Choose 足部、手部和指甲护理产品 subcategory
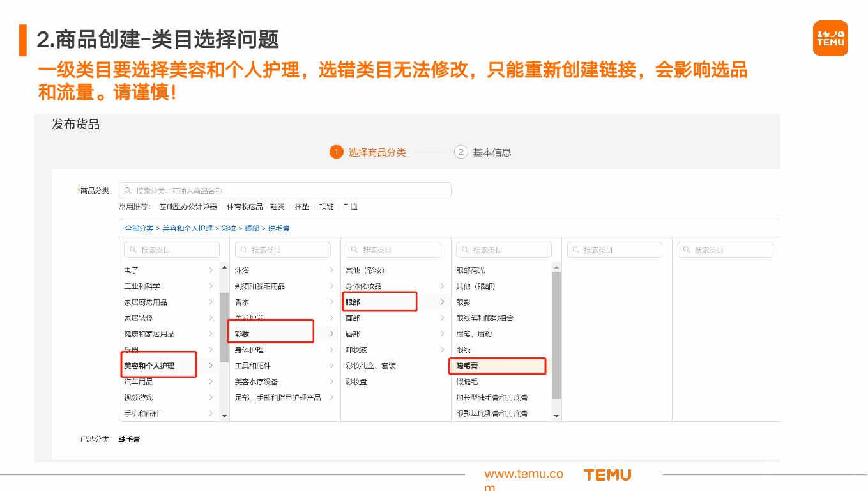Image resolution: width=868 pixels, height=491 pixels. [278, 398]
